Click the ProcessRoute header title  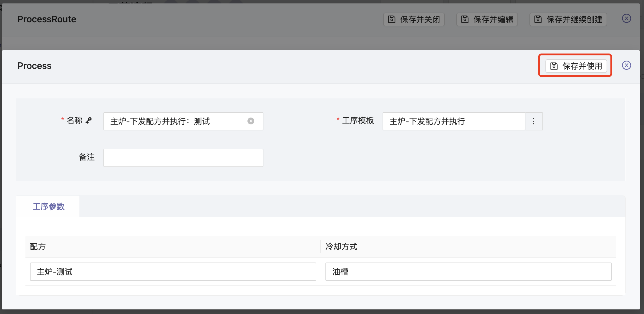pyautogui.click(x=47, y=19)
